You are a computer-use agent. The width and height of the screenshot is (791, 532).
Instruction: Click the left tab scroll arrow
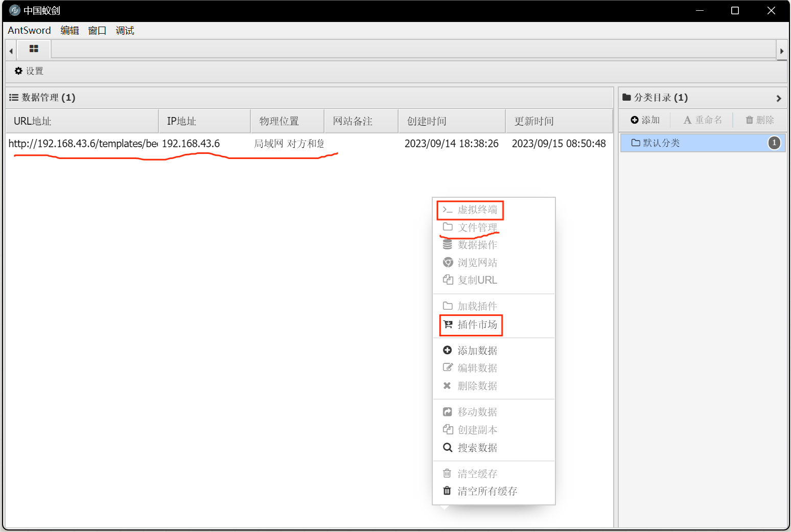click(11, 51)
